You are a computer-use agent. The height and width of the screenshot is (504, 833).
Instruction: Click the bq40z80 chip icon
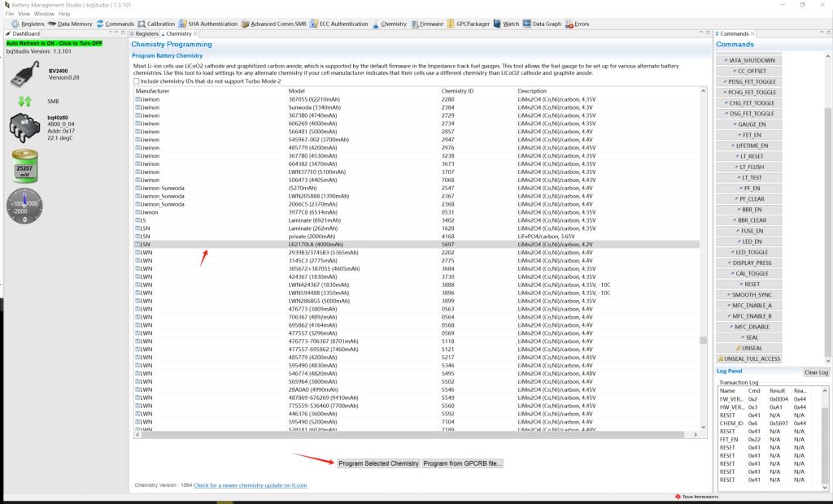pyautogui.click(x=24, y=128)
